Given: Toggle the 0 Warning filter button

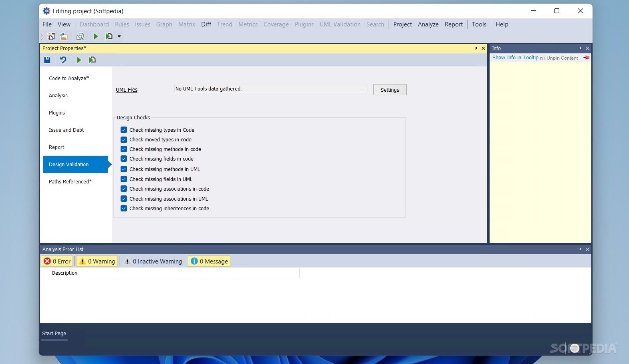Looking at the screenshot, I should (97, 261).
